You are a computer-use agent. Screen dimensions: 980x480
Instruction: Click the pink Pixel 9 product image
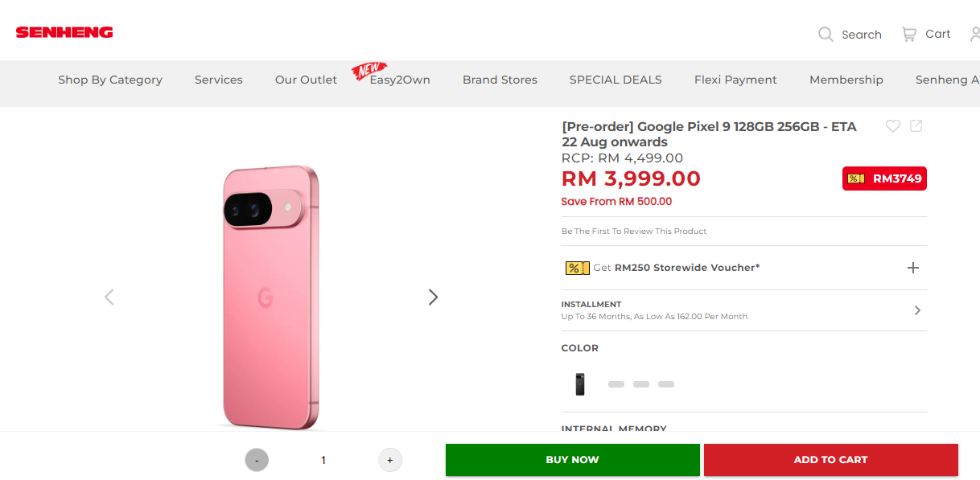point(270,297)
